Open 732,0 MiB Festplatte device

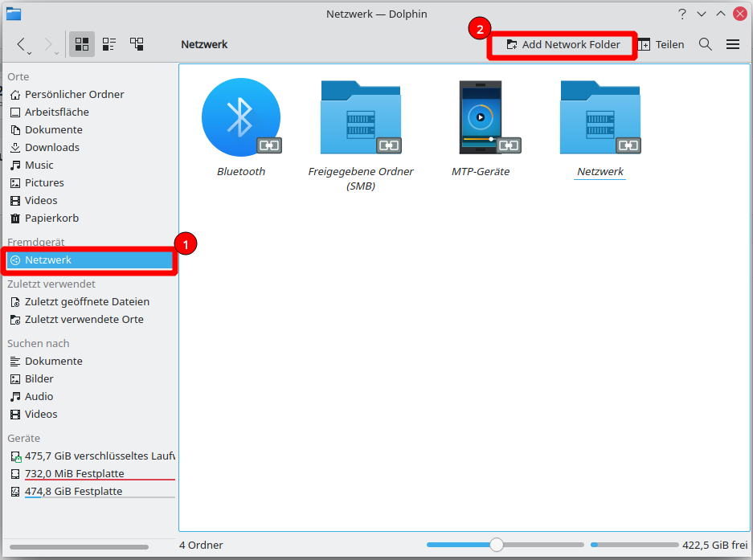coord(89,474)
